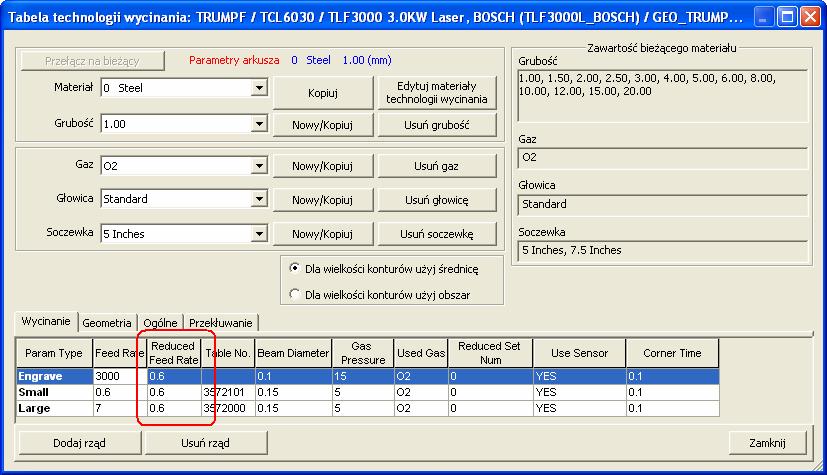Open the Ogólne tab
Viewport: 827px width, 475px height.
click(160, 323)
